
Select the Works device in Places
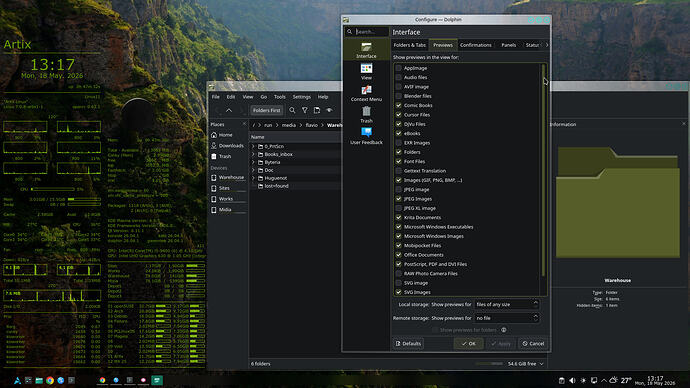pos(228,199)
